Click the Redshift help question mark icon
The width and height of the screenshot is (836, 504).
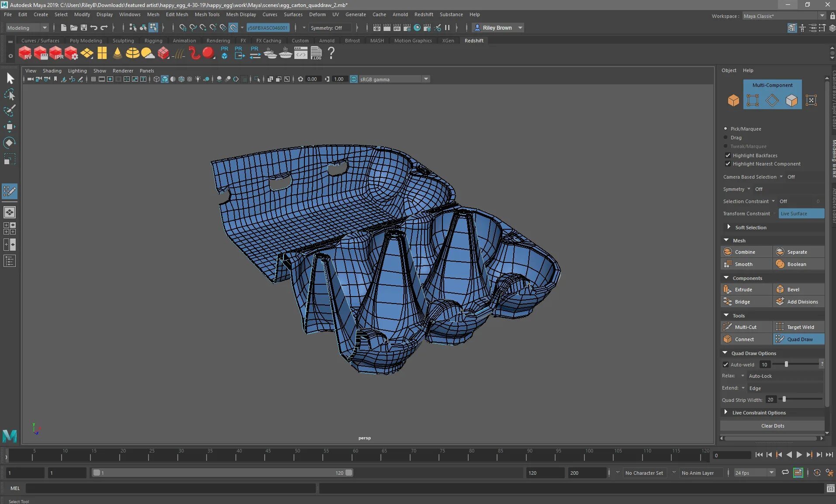point(331,53)
